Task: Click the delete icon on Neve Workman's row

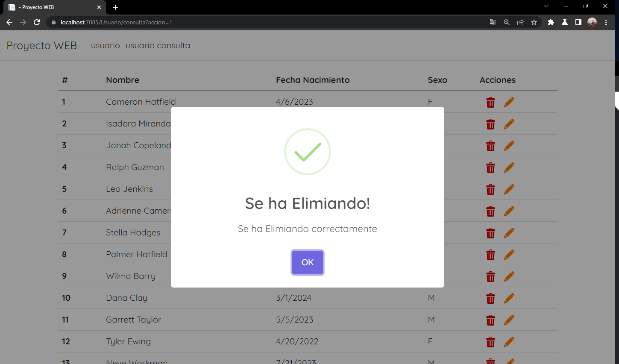Action: [490, 362]
